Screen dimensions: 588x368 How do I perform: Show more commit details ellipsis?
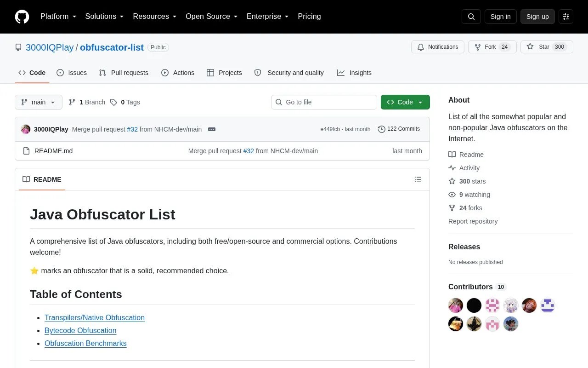point(212,129)
